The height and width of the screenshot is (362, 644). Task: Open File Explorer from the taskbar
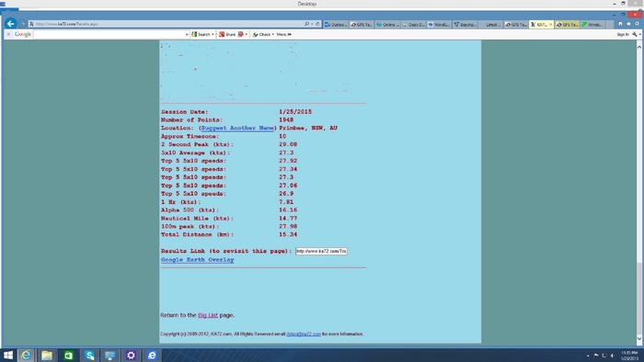(47, 355)
